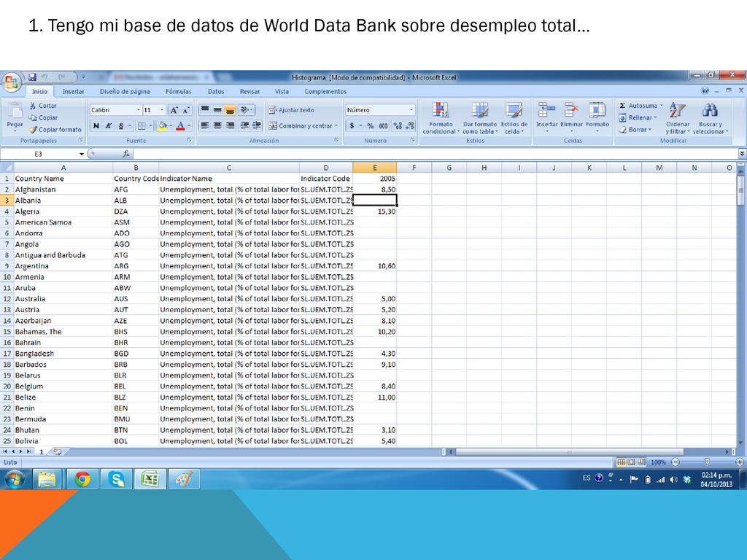The image size is (747, 560).
Task: Toggle middle vertical alignment
Action: click(x=217, y=110)
